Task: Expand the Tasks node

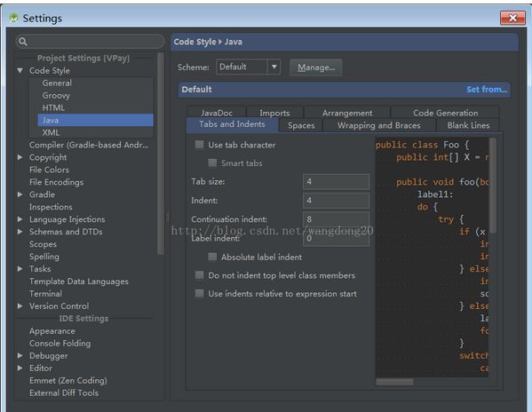Action: [x=20, y=269]
